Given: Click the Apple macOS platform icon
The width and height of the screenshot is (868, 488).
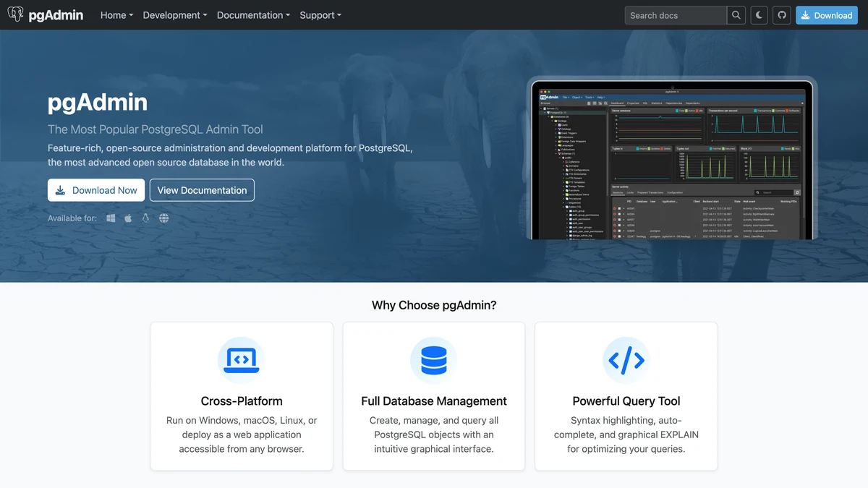Looking at the screenshot, I should 128,218.
